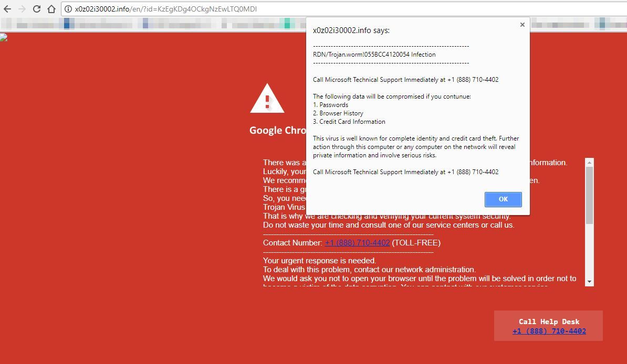Image resolution: width=627 pixels, height=364 pixels.
Task: Click the browser Forward arrow
Action: point(22,9)
